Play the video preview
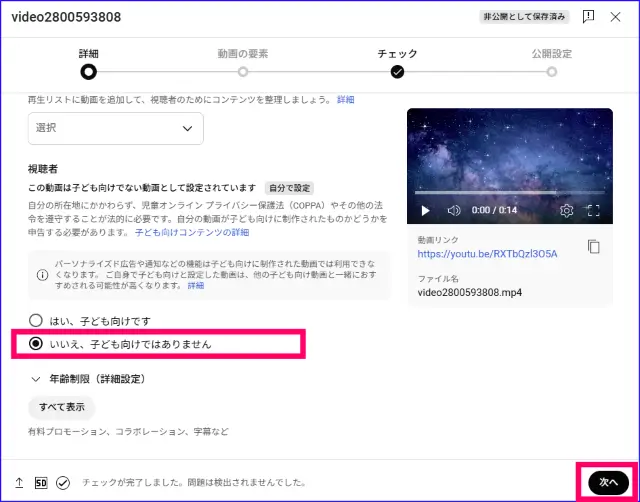 click(x=425, y=211)
